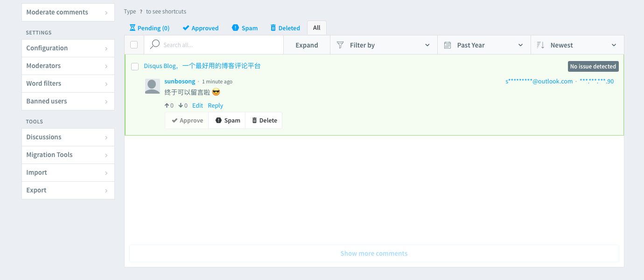644x280 pixels.
Task: Switch to the Spam tab
Action: (245, 28)
